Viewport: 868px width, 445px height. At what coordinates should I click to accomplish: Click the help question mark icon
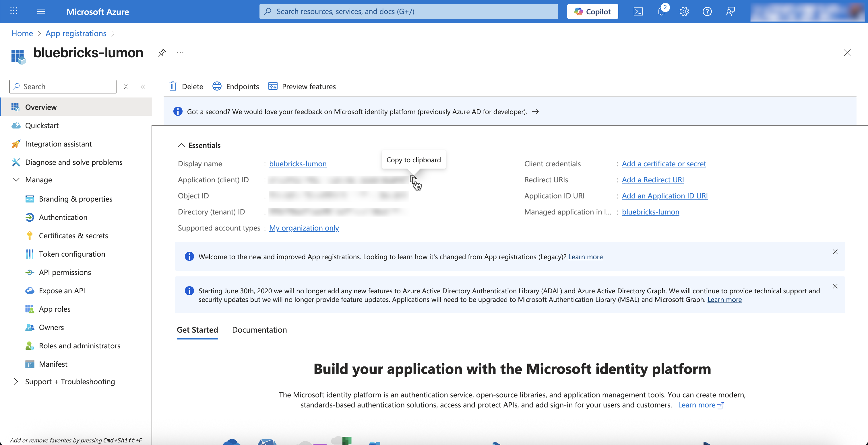click(707, 12)
